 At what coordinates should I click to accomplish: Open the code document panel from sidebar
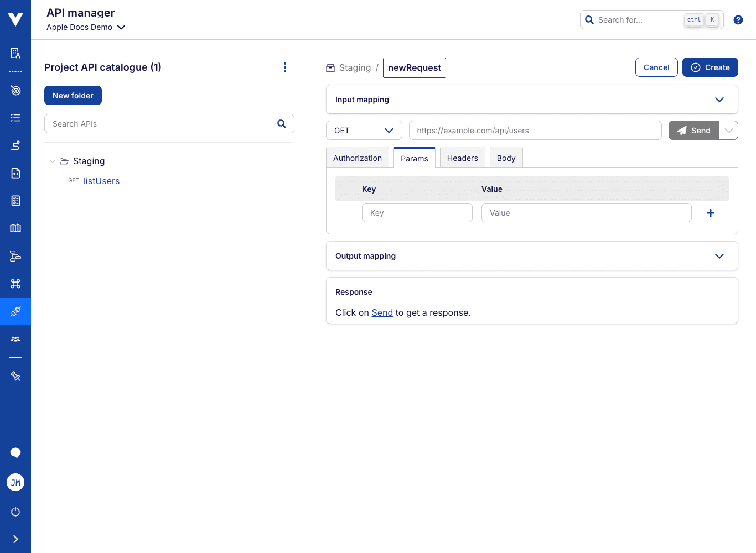[x=15, y=173]
